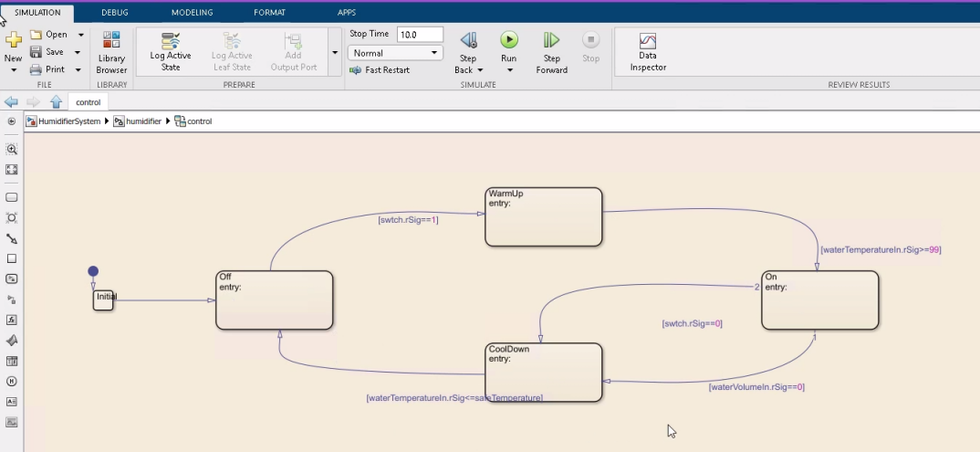This screenshot has height=452, width=980.
Task: Click the Stop Time input field
Action: (419, 35)
